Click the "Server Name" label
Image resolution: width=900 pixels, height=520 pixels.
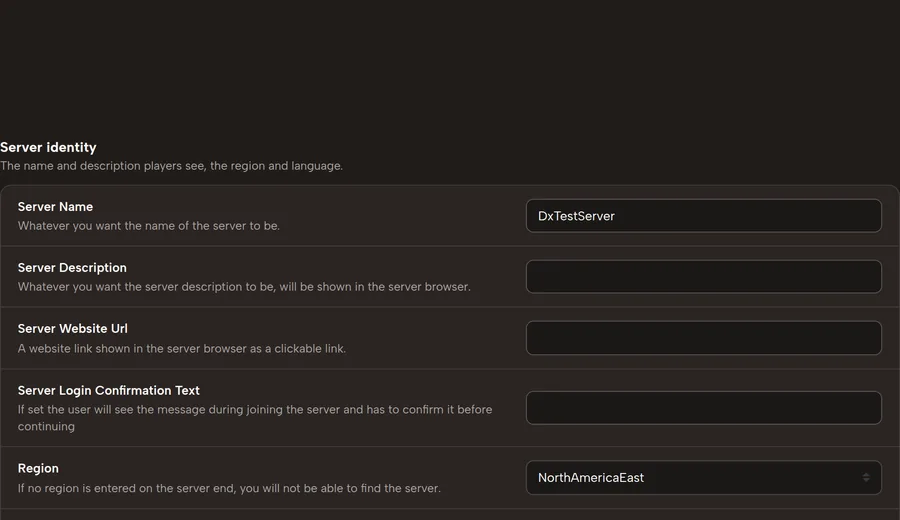[x=55, y=207]
